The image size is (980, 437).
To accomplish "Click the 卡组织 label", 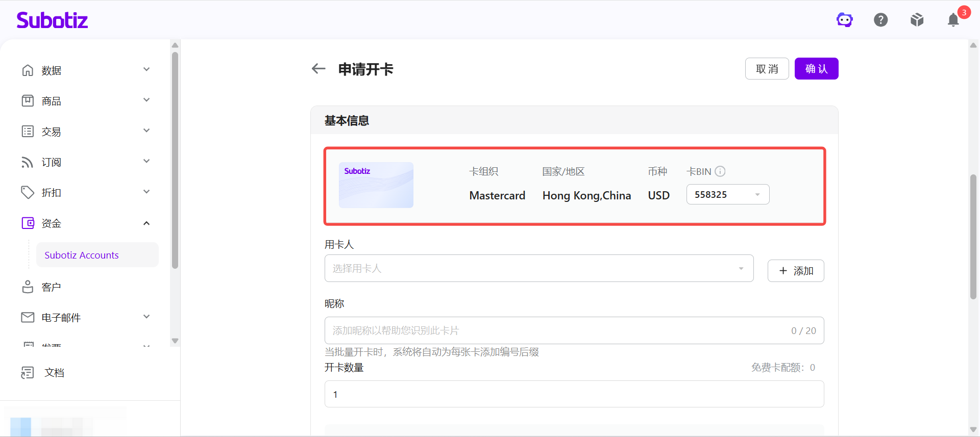I will [484, 171].
